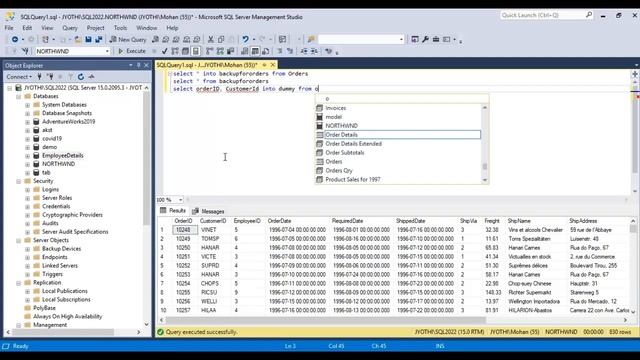Toggle Include Client Statistics icon
The image size is (640, 360).
[231, 51]
